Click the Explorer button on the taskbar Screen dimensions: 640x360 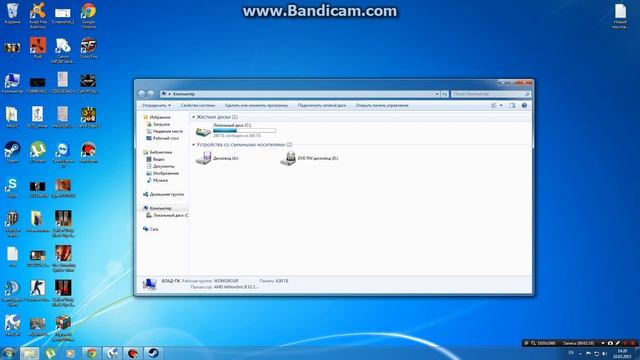[30, 353]
